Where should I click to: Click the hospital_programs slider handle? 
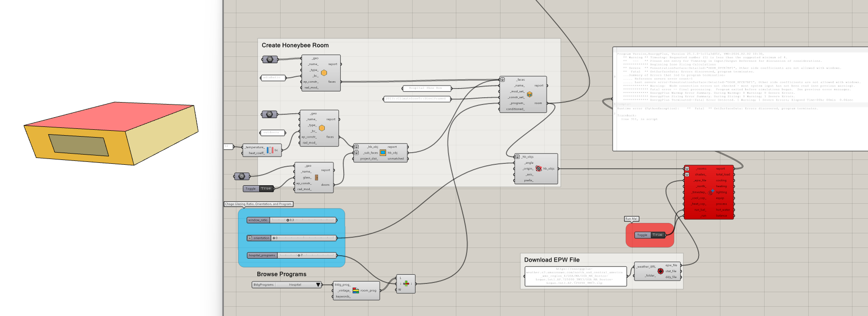pos(299,255)
